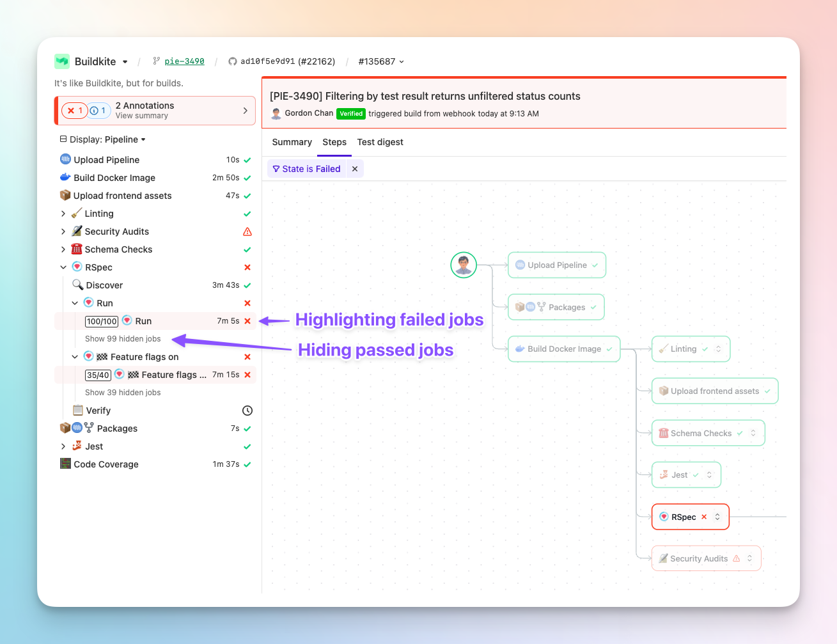Switch to the Test digest tab
The width and height of the screenshot is (837, 644).
point(380,142)
